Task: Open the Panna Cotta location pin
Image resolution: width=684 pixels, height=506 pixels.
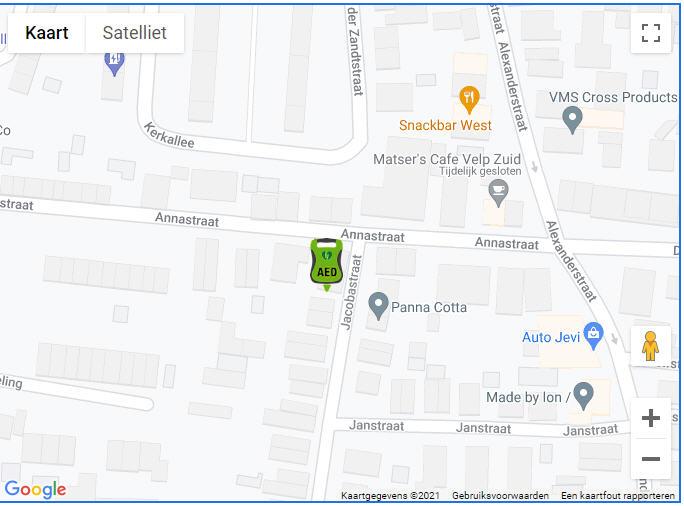Action: [378, 306]
